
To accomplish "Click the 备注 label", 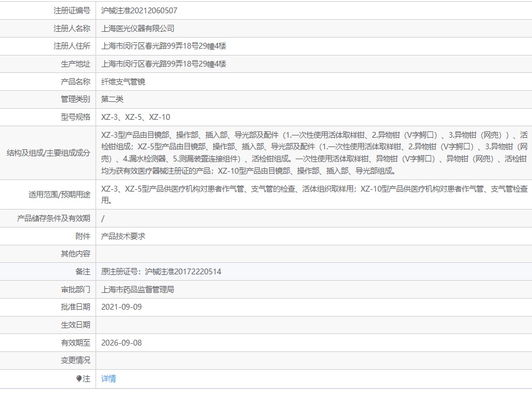I will 83,271.
